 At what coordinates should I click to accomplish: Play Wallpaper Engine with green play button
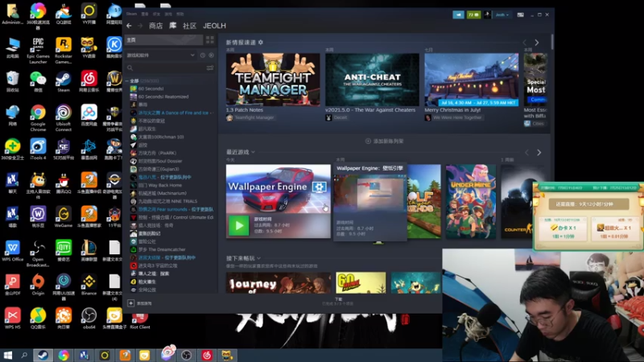tap(238, 226)
